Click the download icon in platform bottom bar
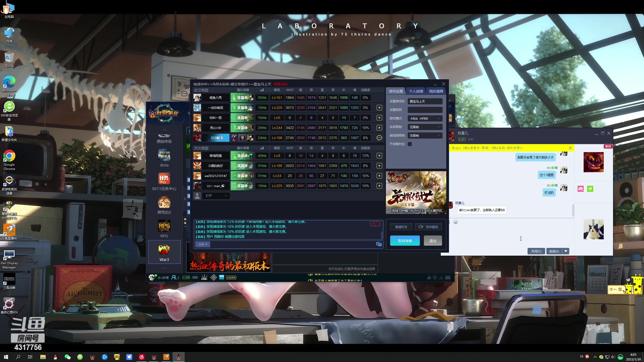This screenshot has width=644, height=362. (441, 278)
